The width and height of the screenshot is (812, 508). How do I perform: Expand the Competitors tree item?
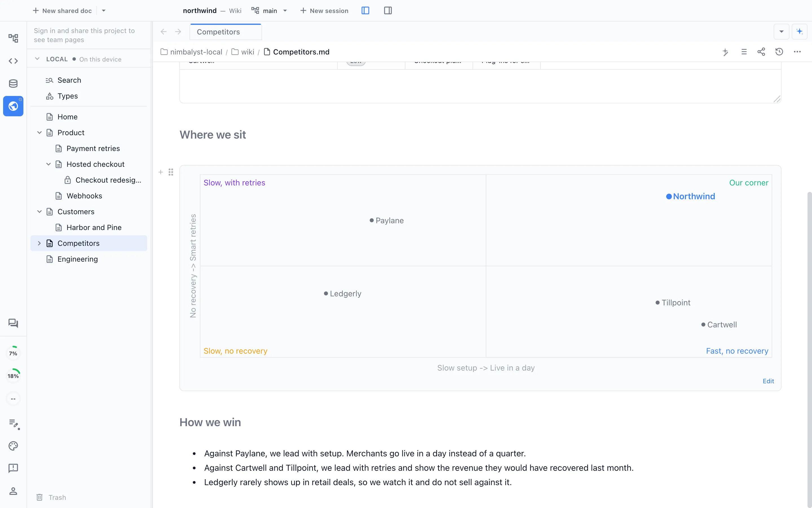click(39, 243)
